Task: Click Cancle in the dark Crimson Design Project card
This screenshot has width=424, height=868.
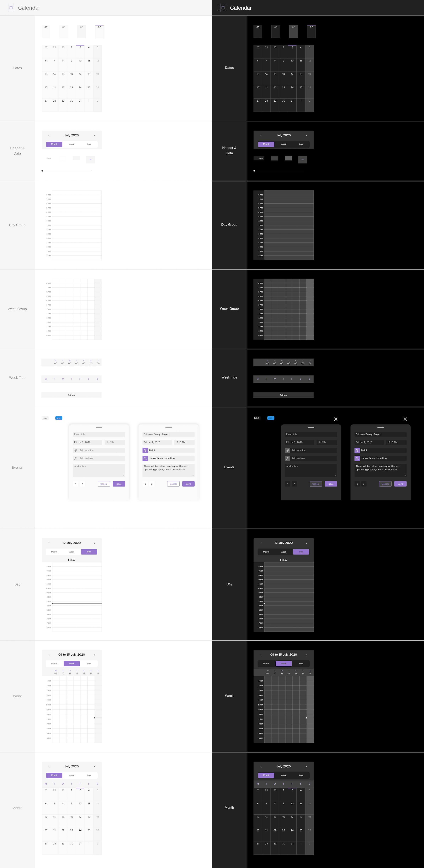Action: point(385,484)
